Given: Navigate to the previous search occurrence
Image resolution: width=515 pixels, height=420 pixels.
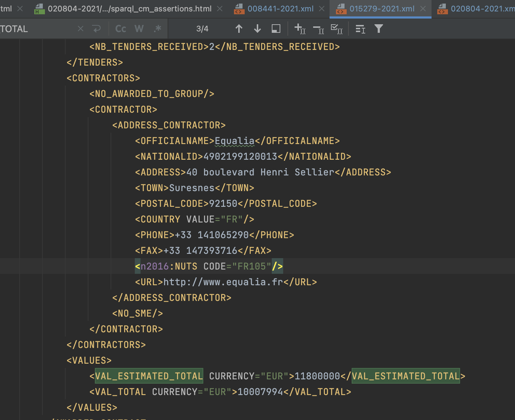Looking at the screenshot, I should pyautogui.click(x=239, y=29).
